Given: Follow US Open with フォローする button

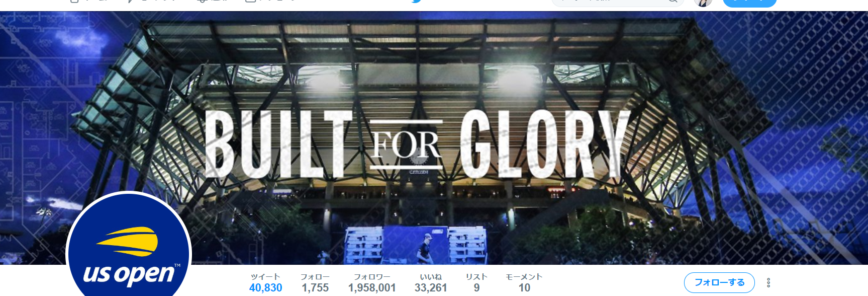Looking at the screenshot, I should [x=719, y=282].
